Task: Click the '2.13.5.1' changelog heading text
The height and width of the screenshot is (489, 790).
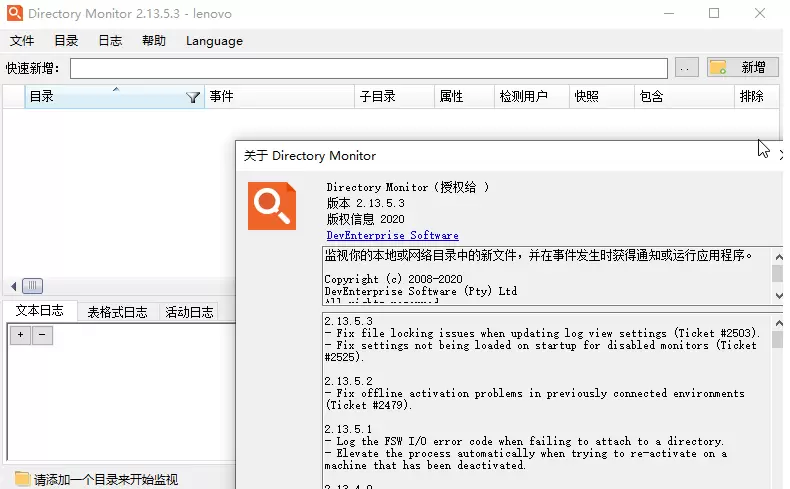Action: coord(349,429)
